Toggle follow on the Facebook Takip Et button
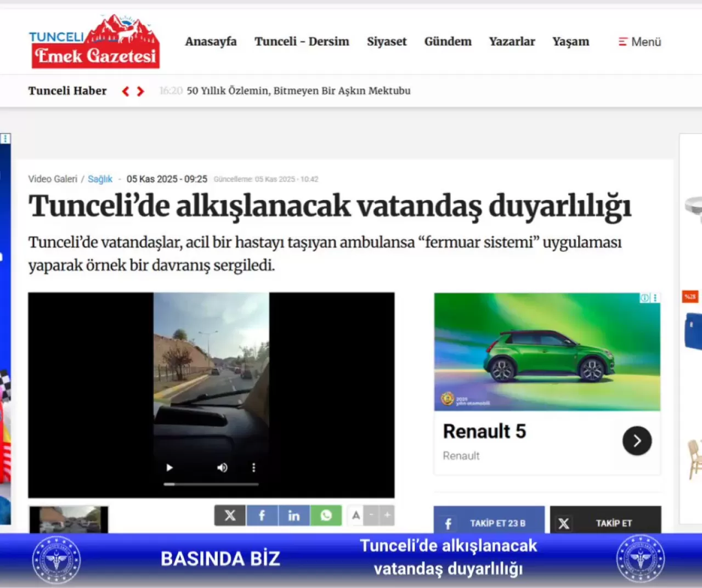The image size is (702, 588). tap(489, 523)
